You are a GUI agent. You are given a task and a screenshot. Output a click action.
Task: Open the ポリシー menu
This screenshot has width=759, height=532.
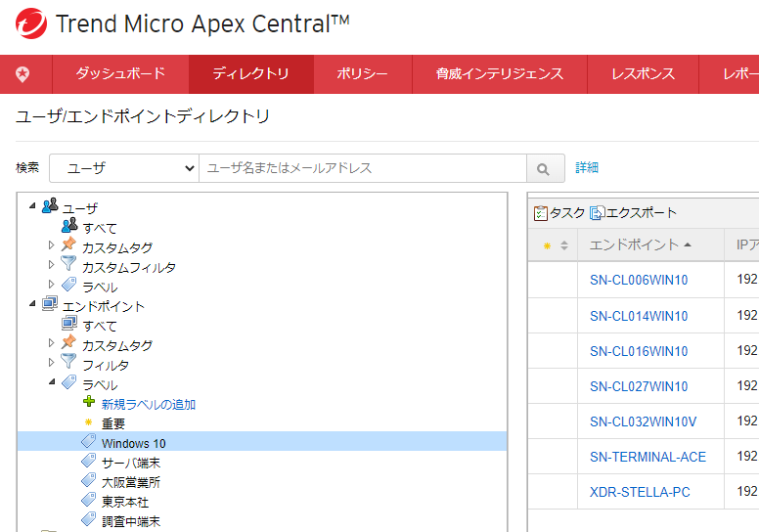(362, 74)
